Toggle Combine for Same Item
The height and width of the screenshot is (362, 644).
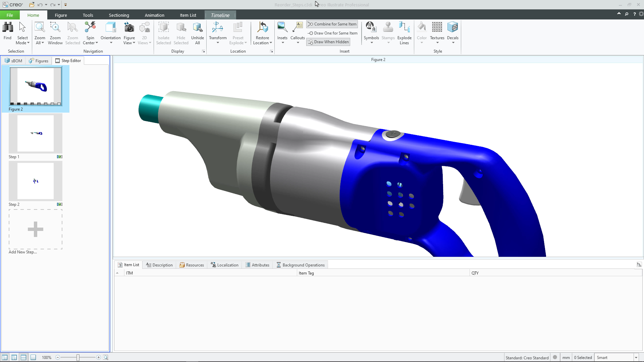332,24
